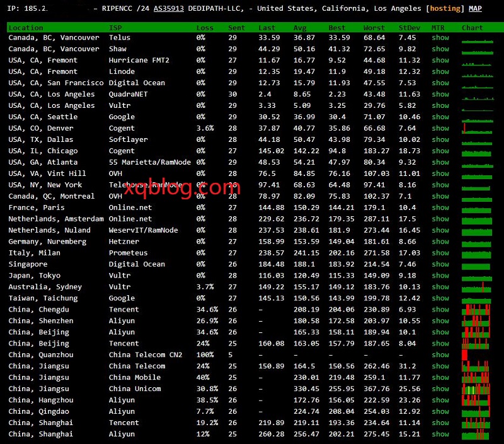The image size is (504, 444).
Task: Select 'China Telecom CN2' ISP cell
Action: [x=146, y=355]
